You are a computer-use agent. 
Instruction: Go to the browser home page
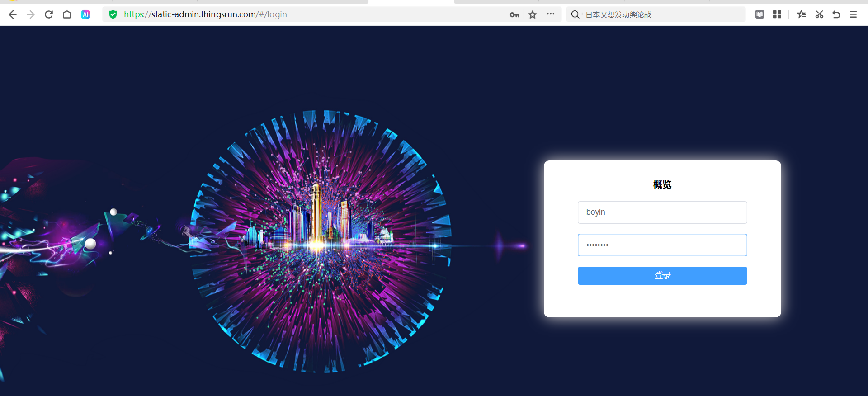67,14
